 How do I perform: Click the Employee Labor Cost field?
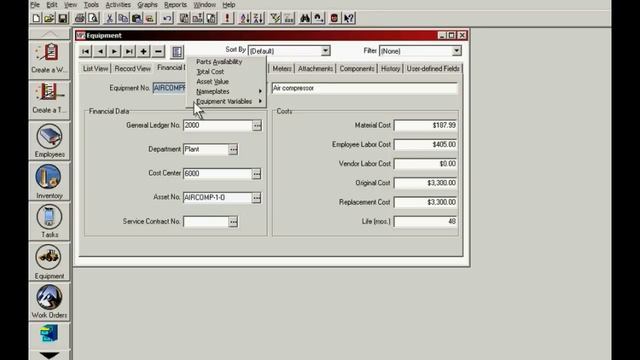point(425,144)
